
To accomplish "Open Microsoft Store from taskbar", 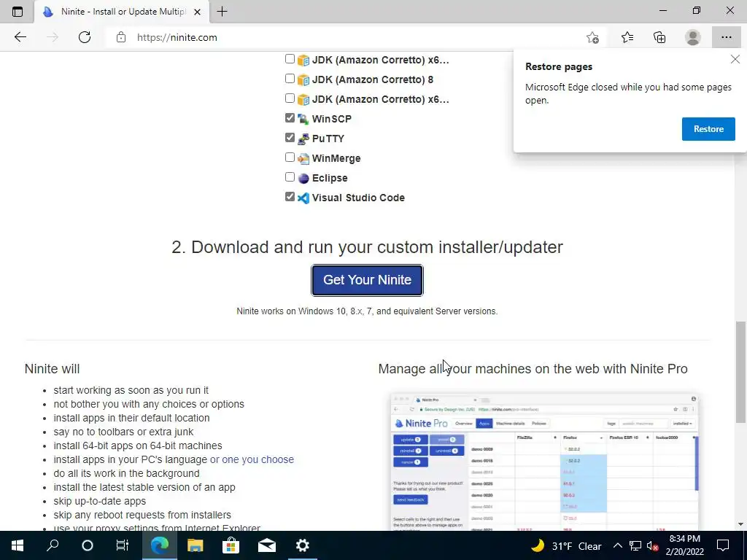I will [231, 545].
